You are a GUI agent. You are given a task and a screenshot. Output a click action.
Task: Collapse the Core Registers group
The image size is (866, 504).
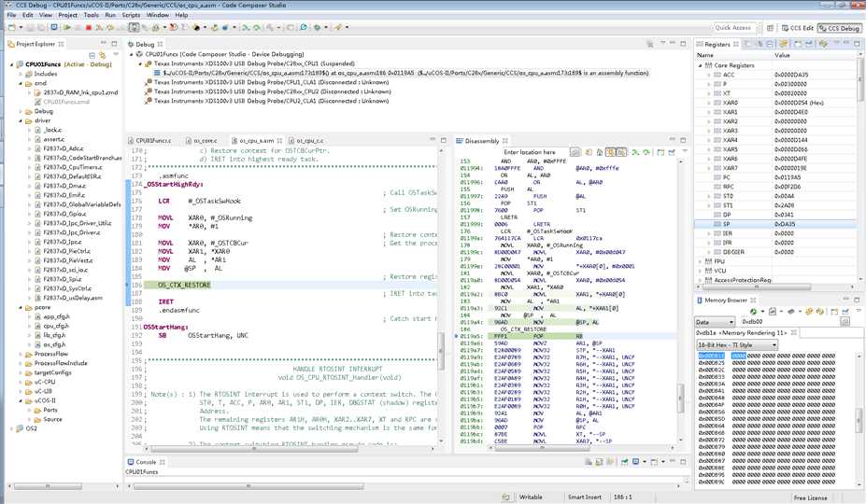(701, 65)
